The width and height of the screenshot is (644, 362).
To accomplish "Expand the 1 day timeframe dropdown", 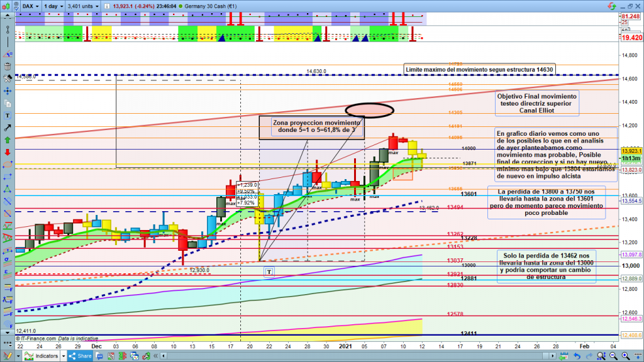I will coord(55,6).
